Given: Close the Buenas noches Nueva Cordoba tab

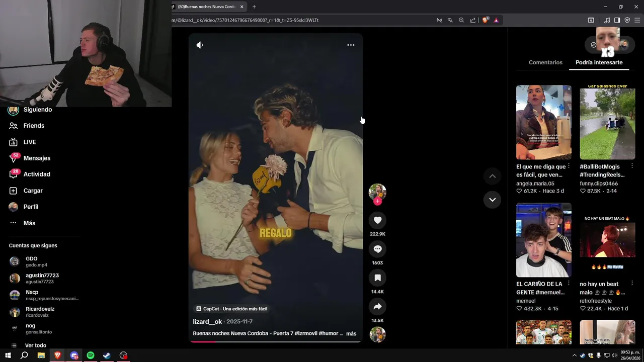Looking at the screenshot, I should click(242, 7).
